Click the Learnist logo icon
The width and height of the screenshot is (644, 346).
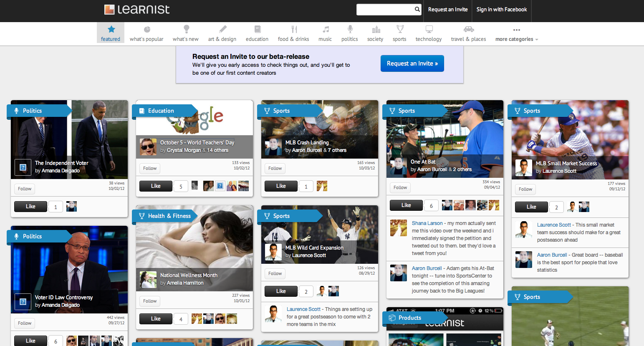click(109, 10)
